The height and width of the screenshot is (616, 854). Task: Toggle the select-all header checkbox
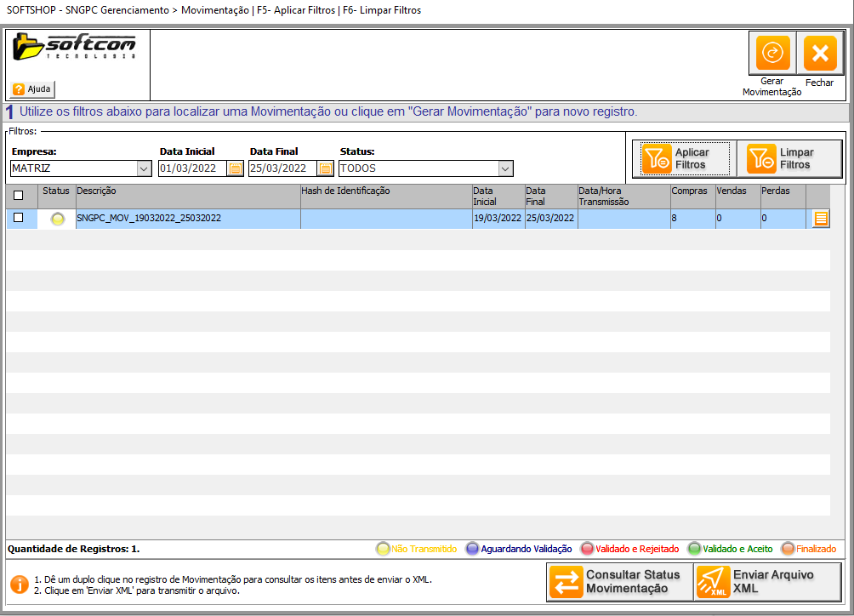pos(19,196)
